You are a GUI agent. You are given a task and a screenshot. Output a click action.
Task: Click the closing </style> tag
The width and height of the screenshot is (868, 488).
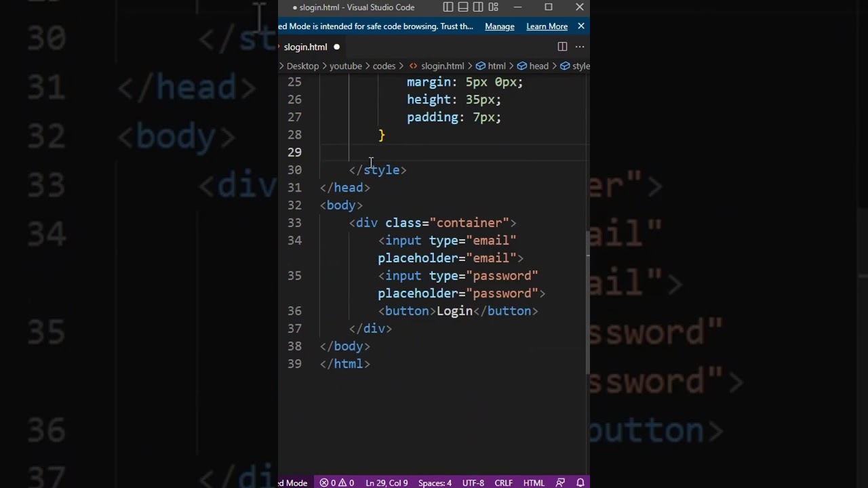(378, 169)
